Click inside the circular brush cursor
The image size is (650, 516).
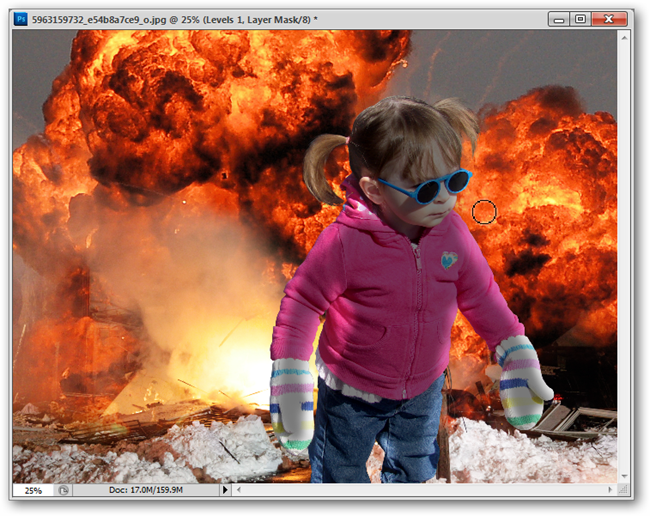click(484, 211)
